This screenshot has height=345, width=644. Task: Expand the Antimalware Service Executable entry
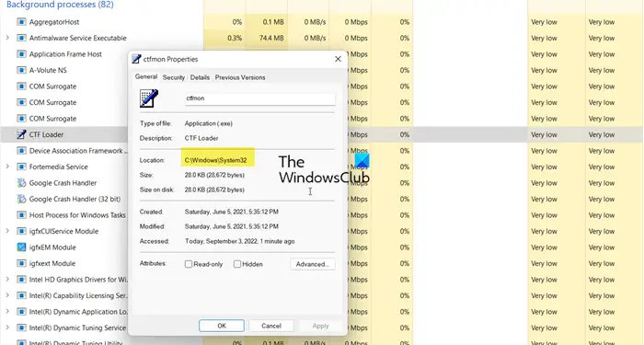click(x=7, y=38)
